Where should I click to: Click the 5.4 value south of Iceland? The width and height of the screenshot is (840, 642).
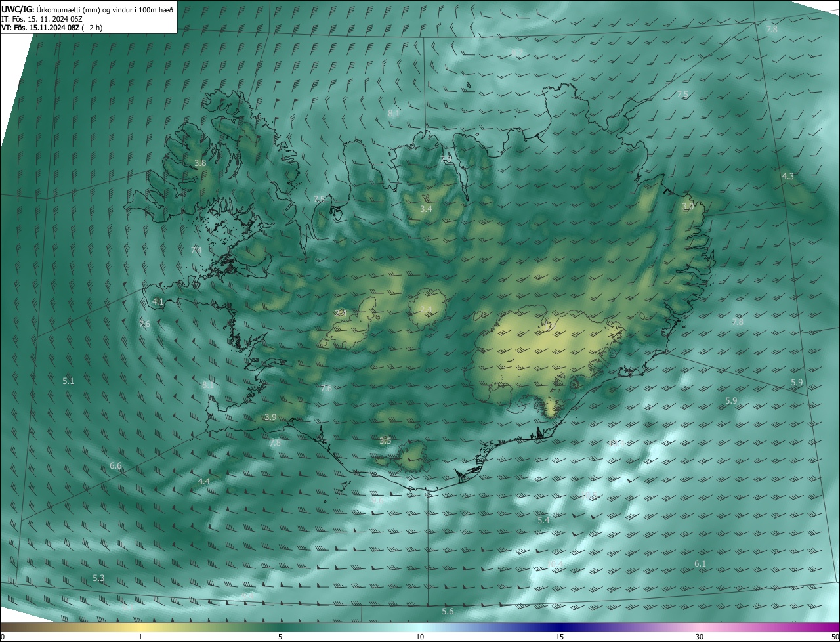543,520
